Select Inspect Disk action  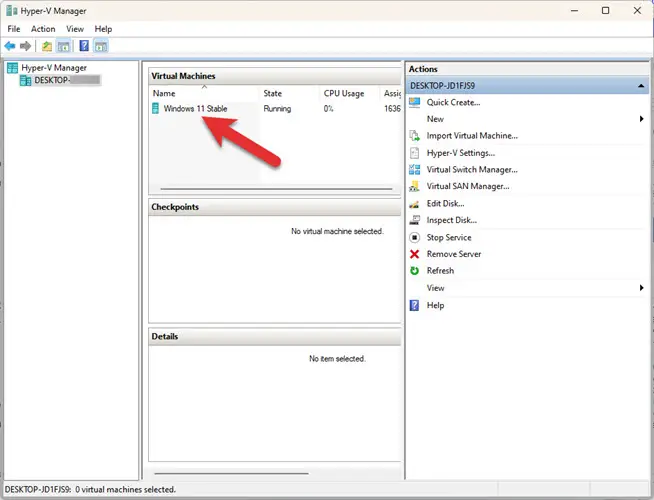[451, 220]
